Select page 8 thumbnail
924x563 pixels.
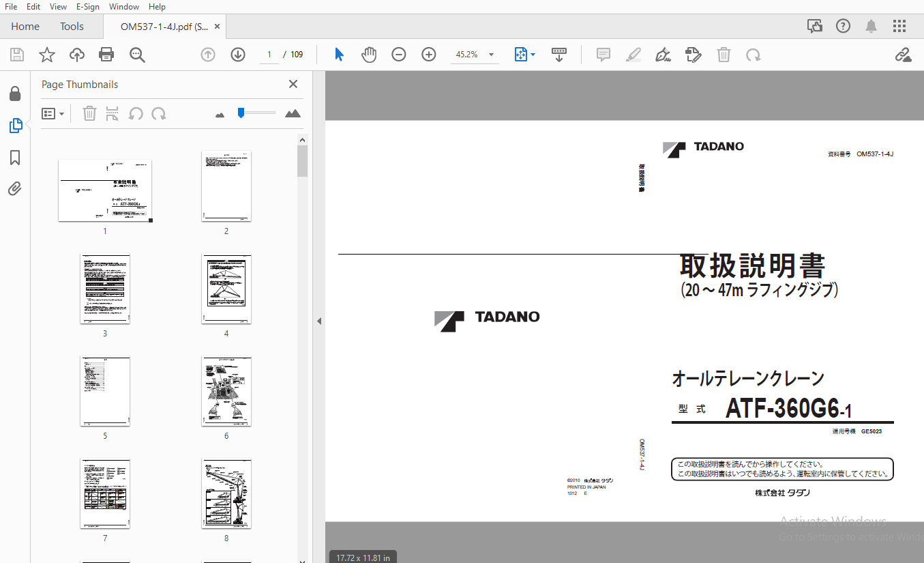pyautogui.click(x=226, y=493)
